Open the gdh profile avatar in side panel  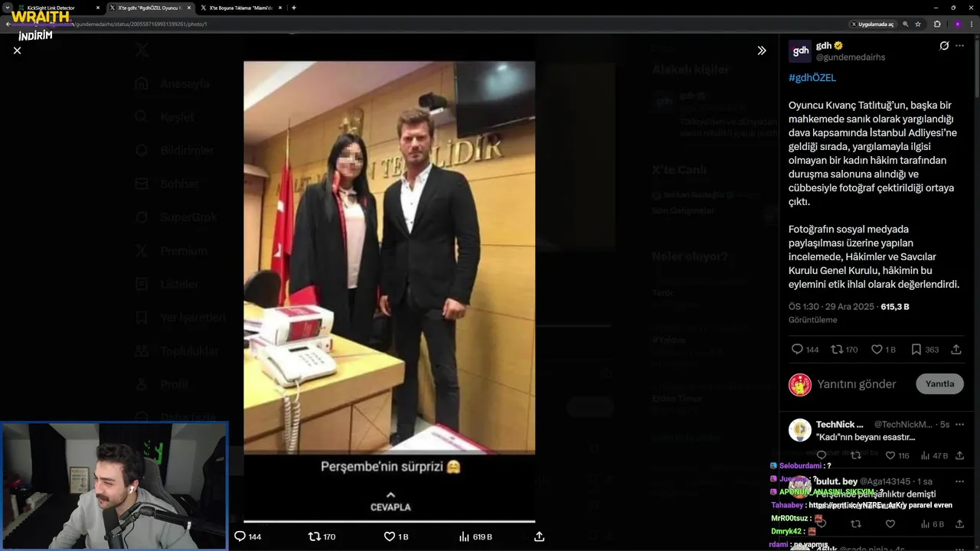[800, 51]
